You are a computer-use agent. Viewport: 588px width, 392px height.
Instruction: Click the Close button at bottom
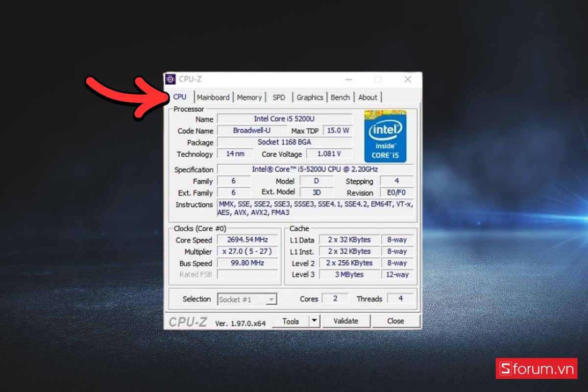point(395,321)
